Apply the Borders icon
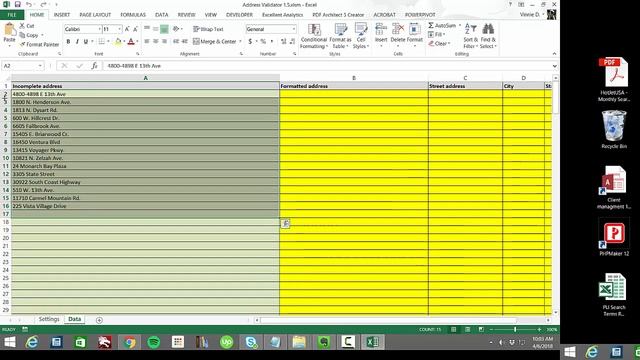 (x=102, y=41)
